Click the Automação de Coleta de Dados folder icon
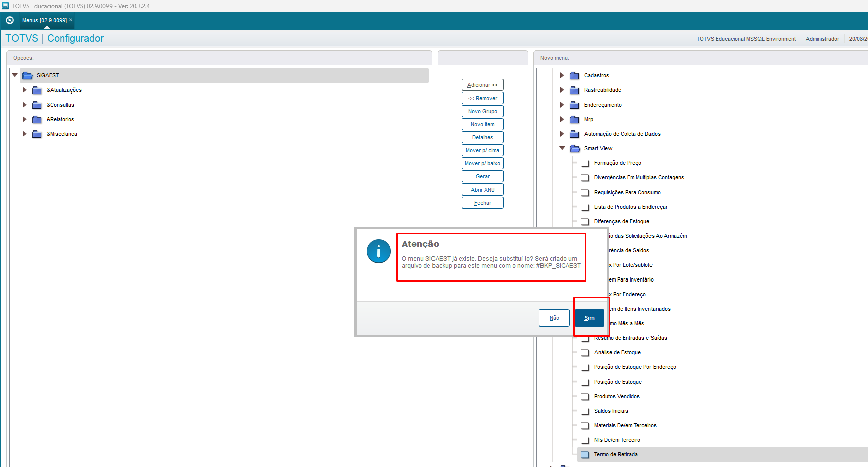The height and width of the screenshot is (467, 868). (574, 134)
